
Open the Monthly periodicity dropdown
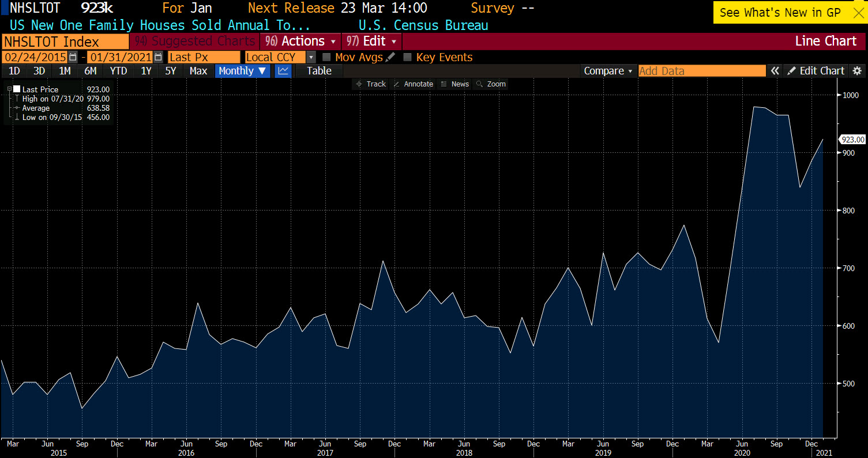pos(242,71)
